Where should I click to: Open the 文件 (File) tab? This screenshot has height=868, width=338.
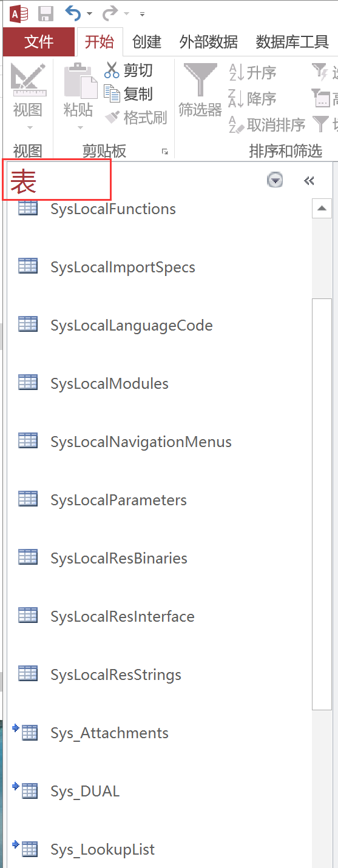(39, 41)
